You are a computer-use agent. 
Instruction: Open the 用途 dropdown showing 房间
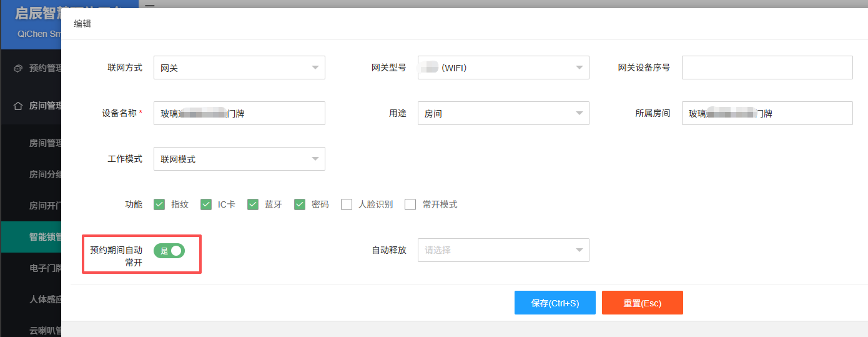point(503,113)
